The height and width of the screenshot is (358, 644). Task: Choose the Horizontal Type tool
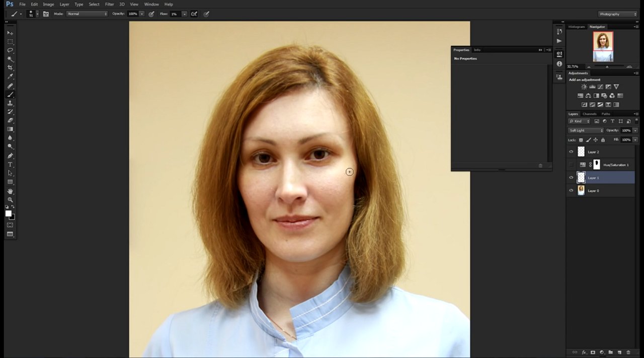[10, 164]
